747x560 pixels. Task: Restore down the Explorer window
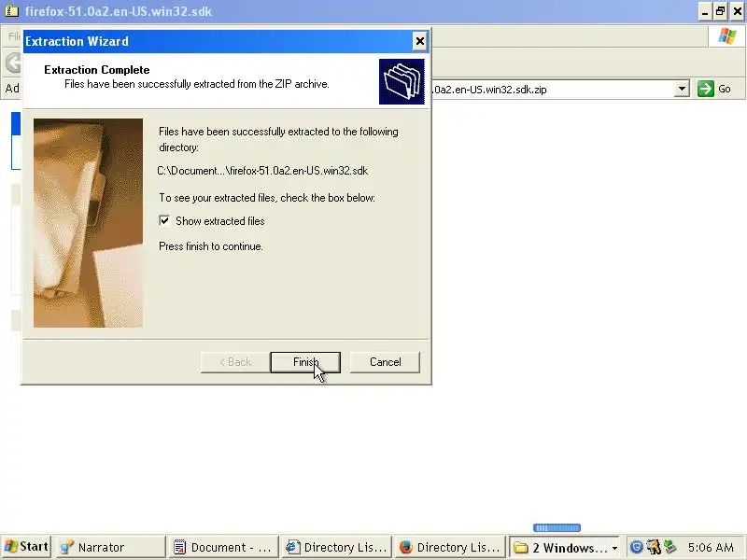[721, 11]
